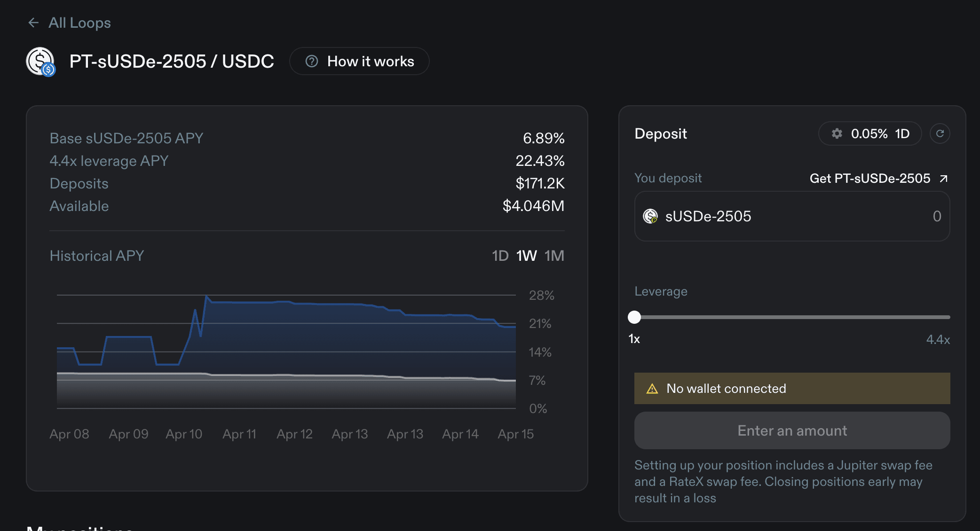Click the back arrow icon next to All Loops
This screenshot has width=980, height=531.
tap(33, 23)
